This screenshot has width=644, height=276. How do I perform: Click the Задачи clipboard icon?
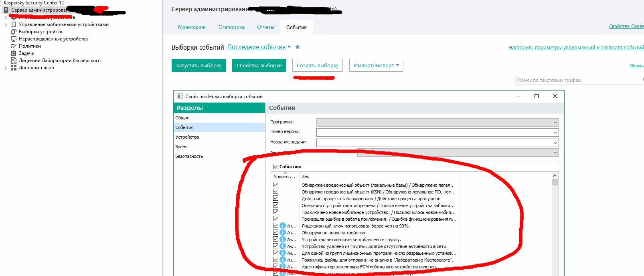(x=14, y=53)
